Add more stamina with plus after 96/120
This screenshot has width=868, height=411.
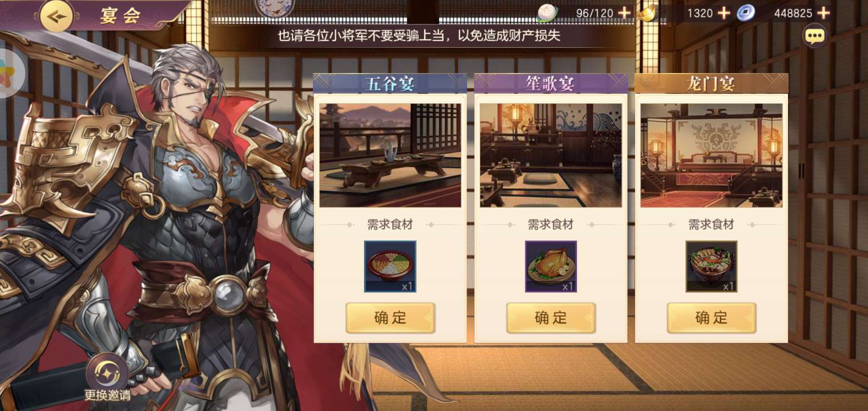tap(625, 13)
